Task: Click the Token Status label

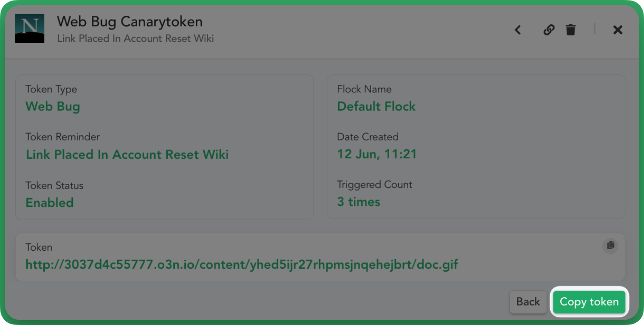Action: click(x=54, y=185)
